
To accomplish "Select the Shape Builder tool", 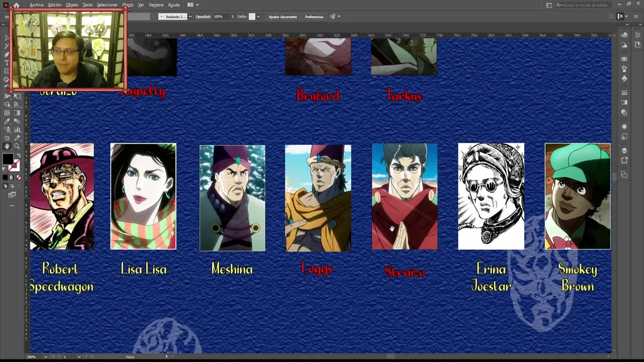I will [7, 105].
